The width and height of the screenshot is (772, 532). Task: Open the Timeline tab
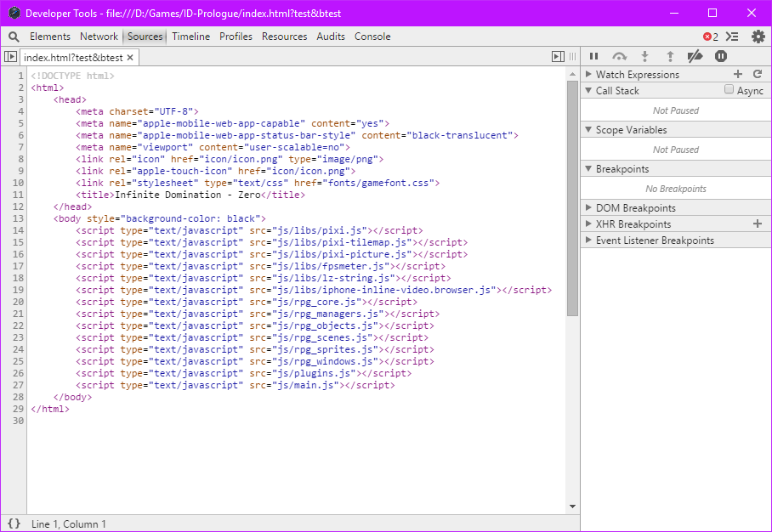(x=191, y=37)
